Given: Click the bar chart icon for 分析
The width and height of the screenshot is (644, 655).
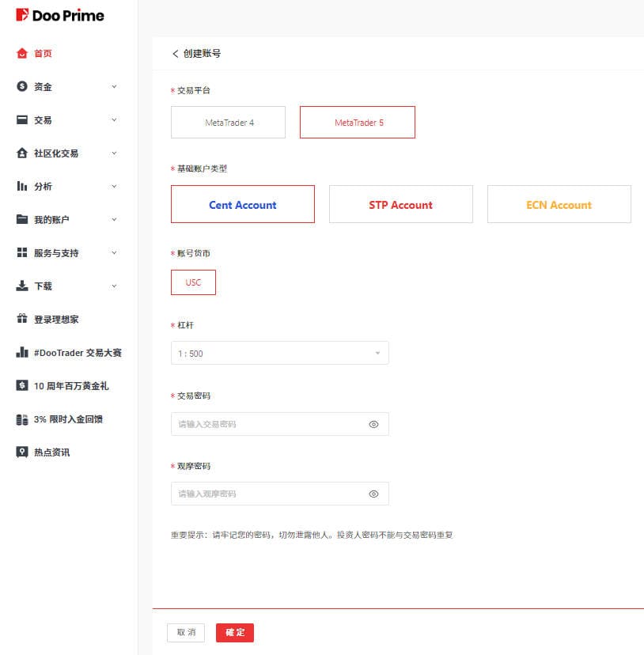Looking at the screenshot, I should click(21, 187).
